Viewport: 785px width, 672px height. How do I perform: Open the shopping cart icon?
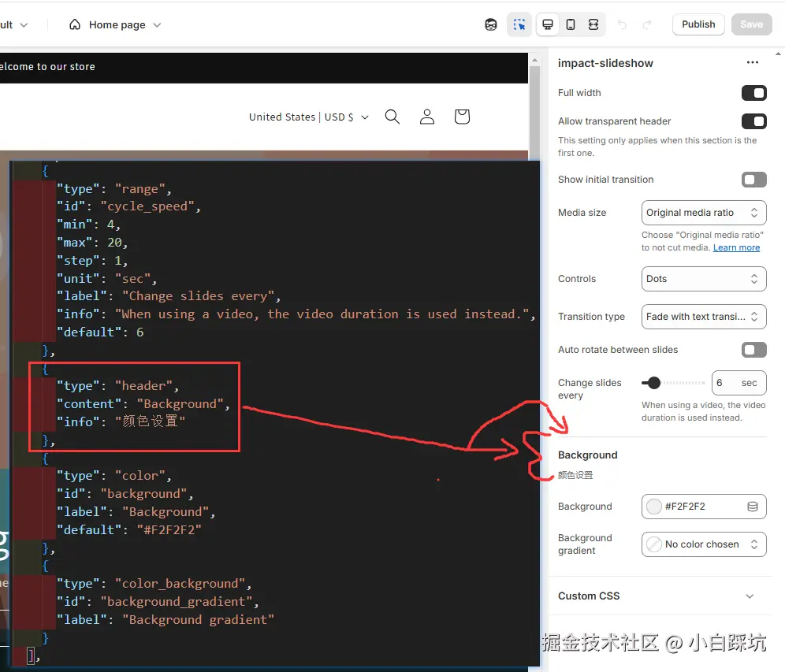click(462, 117)
